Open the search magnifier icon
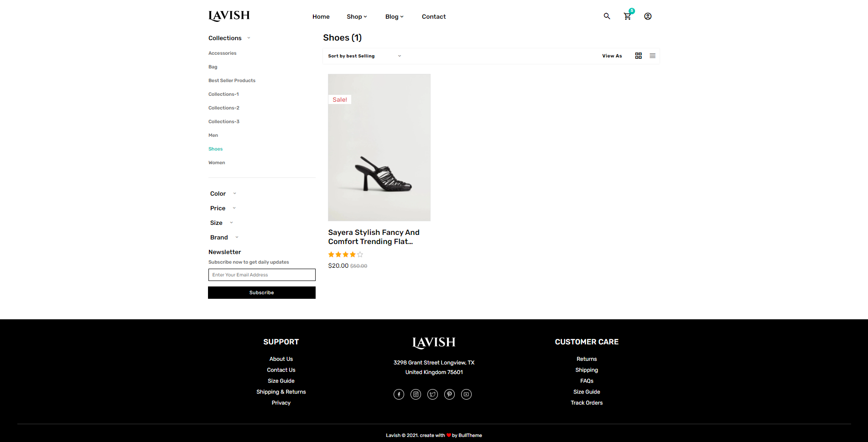868x442 pixels. pyautogui.click(x=607, y=16)
